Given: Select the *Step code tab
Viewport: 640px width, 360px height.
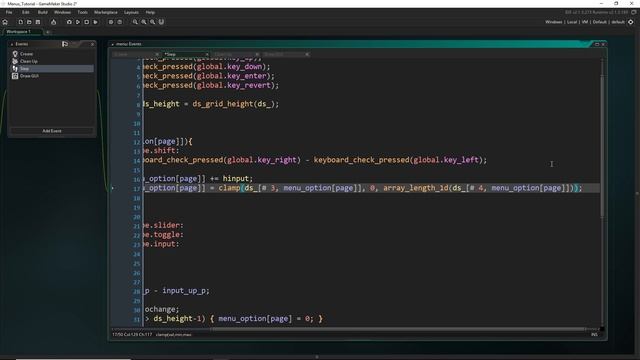Looking at the screenshot, I should (186, 54).
